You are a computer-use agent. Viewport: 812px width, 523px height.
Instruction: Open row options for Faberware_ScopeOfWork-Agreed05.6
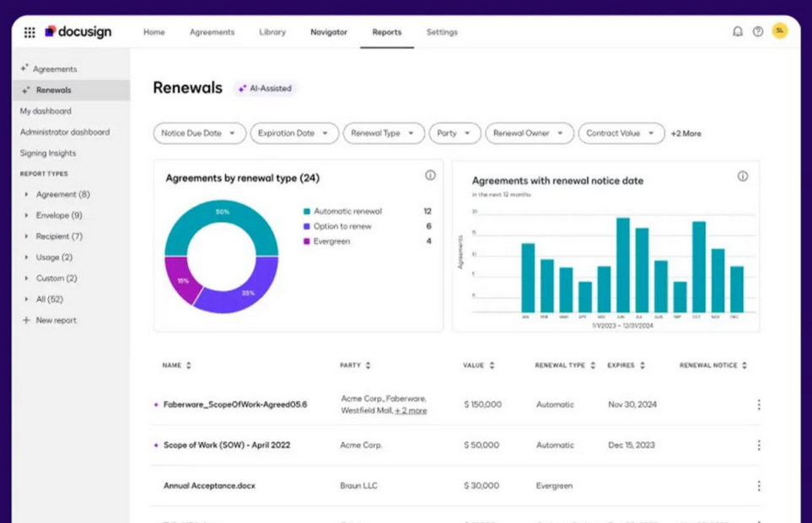[x=757, y=404]
